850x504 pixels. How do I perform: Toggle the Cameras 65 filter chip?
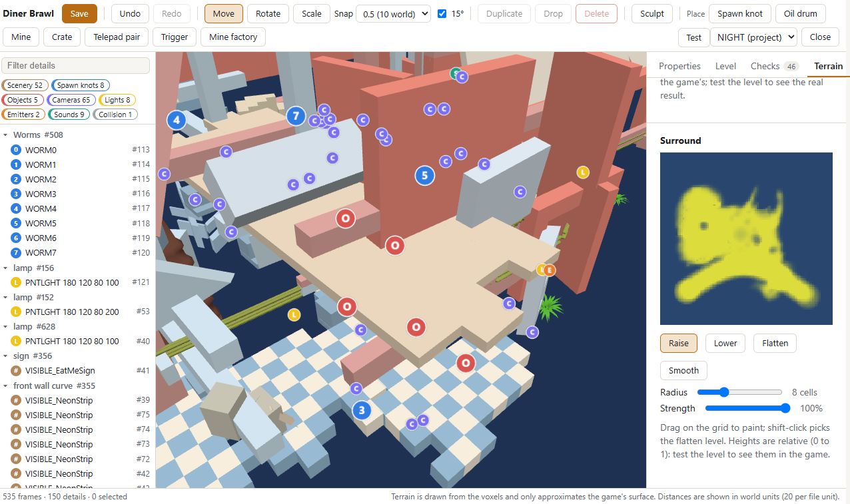tap(71, 100)
